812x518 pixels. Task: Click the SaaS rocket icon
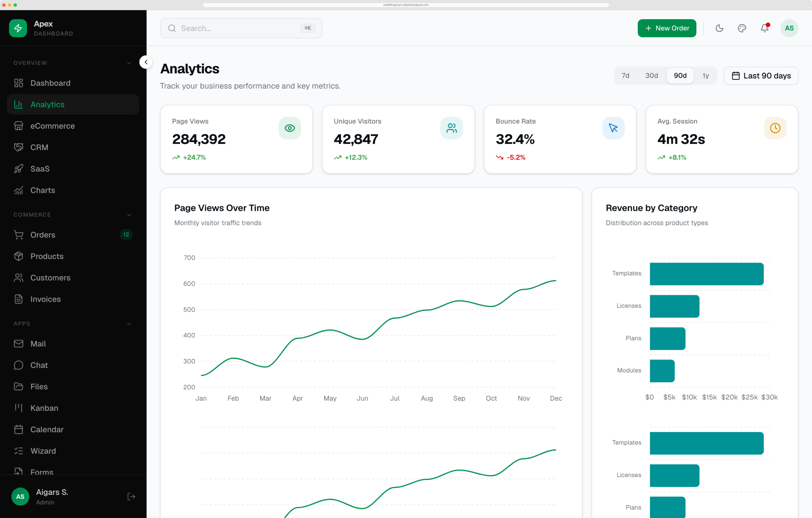click(18, 169)
